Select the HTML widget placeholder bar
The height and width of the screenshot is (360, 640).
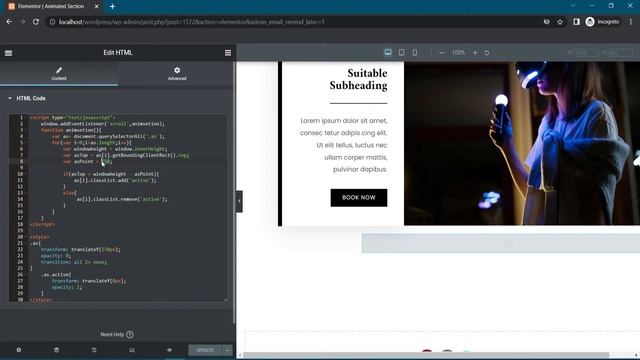point(501,244)
